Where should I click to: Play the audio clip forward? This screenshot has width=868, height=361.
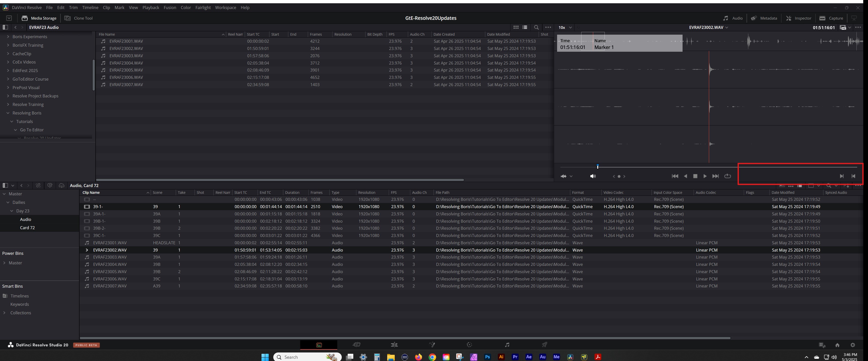[x=705, y=176]
